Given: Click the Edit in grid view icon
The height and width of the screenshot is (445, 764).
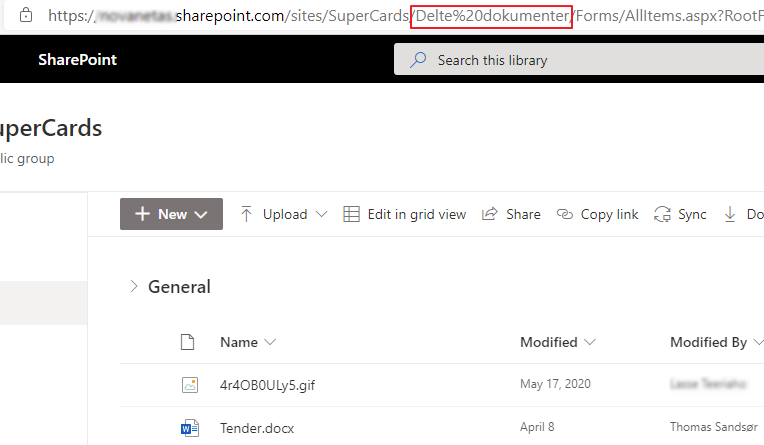Looking at the screenshot, I should [x=351, y=214].
